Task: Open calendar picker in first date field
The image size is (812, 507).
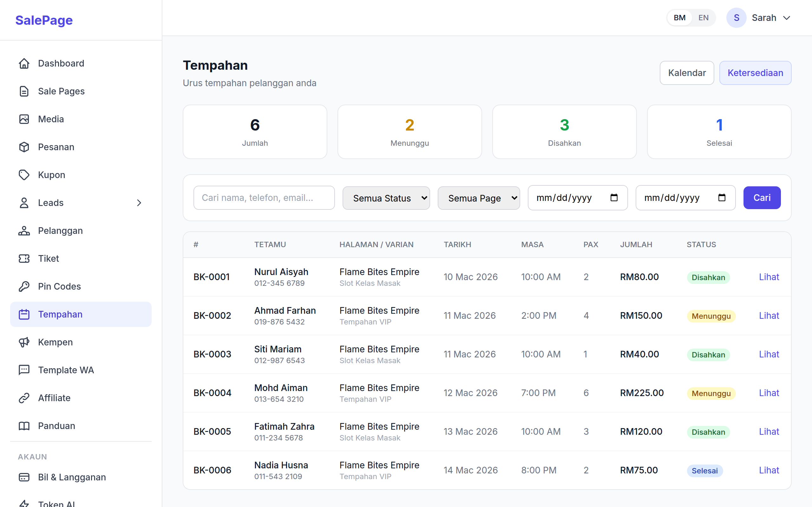Action: tap(614, 197)
